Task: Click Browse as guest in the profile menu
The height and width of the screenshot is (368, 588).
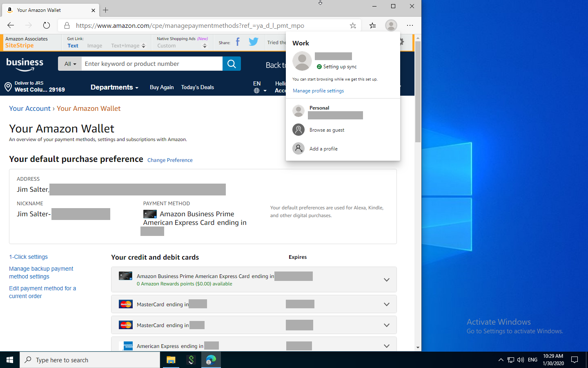Action: click(327, 130)
